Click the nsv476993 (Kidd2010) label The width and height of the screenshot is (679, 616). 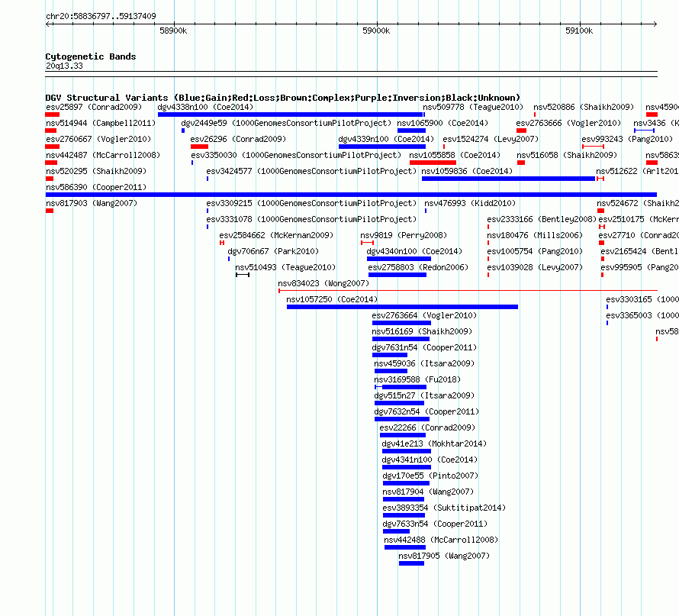470,203
